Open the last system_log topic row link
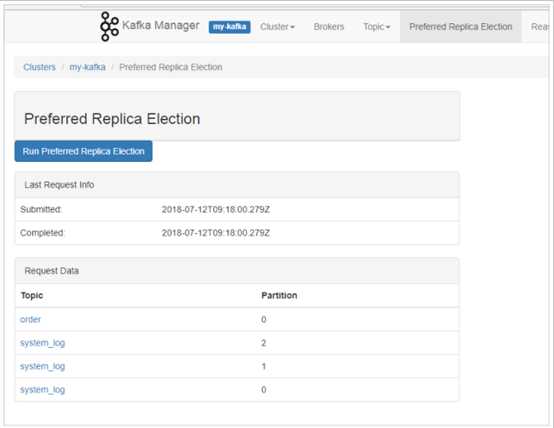 click(x=42, y=389)
